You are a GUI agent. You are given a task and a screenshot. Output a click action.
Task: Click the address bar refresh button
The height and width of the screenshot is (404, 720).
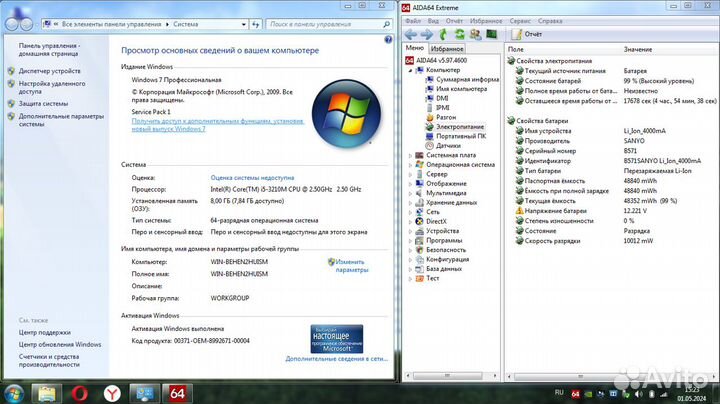click(256, 24)
